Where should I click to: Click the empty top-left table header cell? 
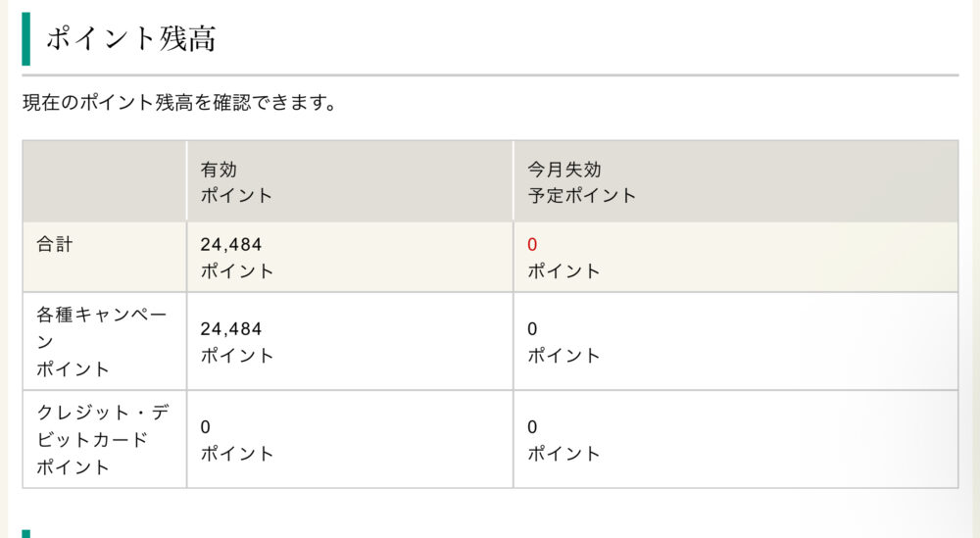pos(105,181)
